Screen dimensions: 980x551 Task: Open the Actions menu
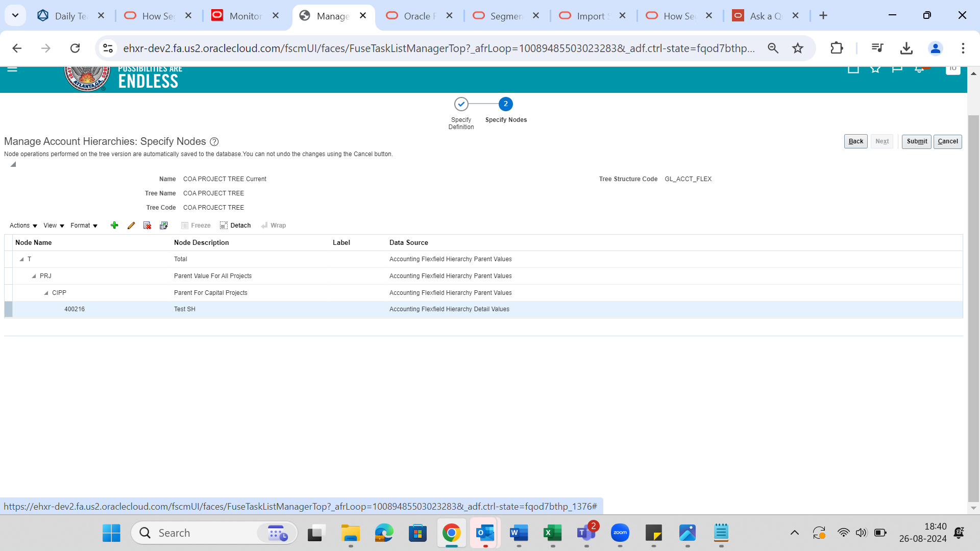23,226
